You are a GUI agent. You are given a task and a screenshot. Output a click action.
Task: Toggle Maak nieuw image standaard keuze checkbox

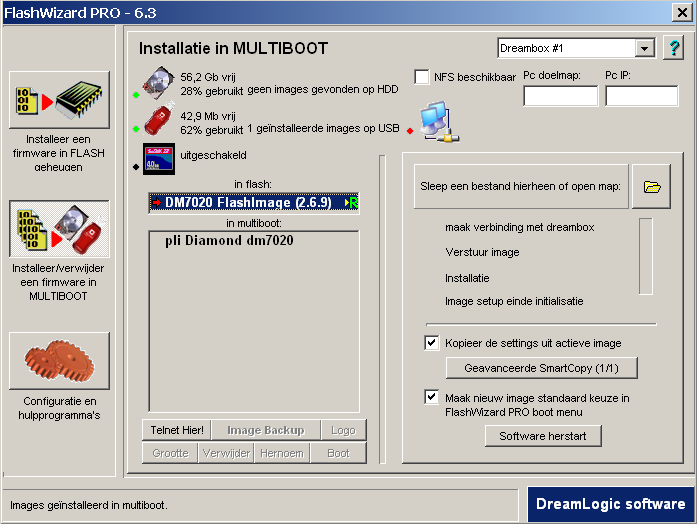tap(432, 397)
